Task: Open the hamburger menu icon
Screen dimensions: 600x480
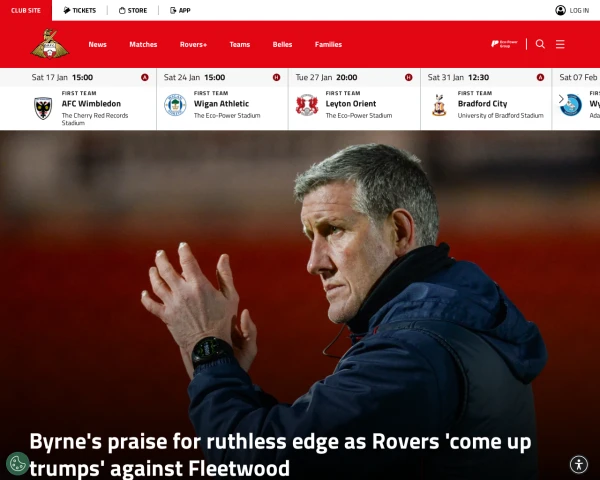Action: click(x=560, y=44)
